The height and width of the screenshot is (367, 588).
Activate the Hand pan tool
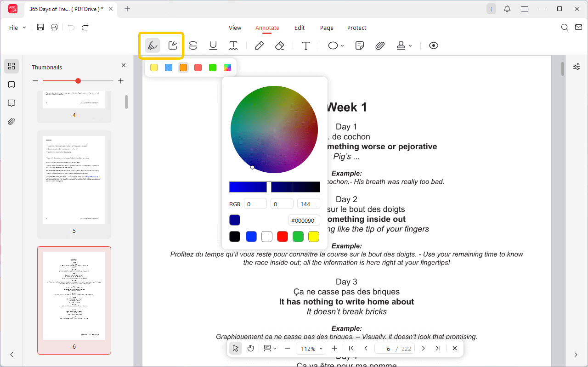pos(250,348)
